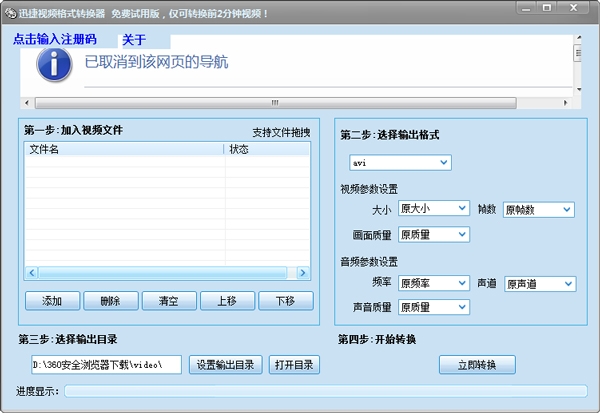Expand the avi output format dropdown
Image resolution: width=600 pixels, height=413 pixels.
(x=400, y=162)
